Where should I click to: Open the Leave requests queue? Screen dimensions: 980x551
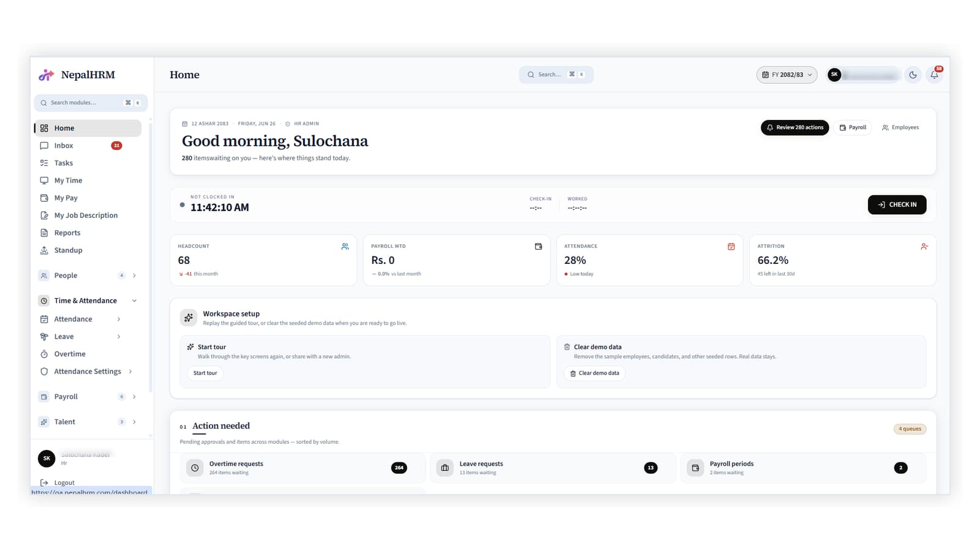553,468
